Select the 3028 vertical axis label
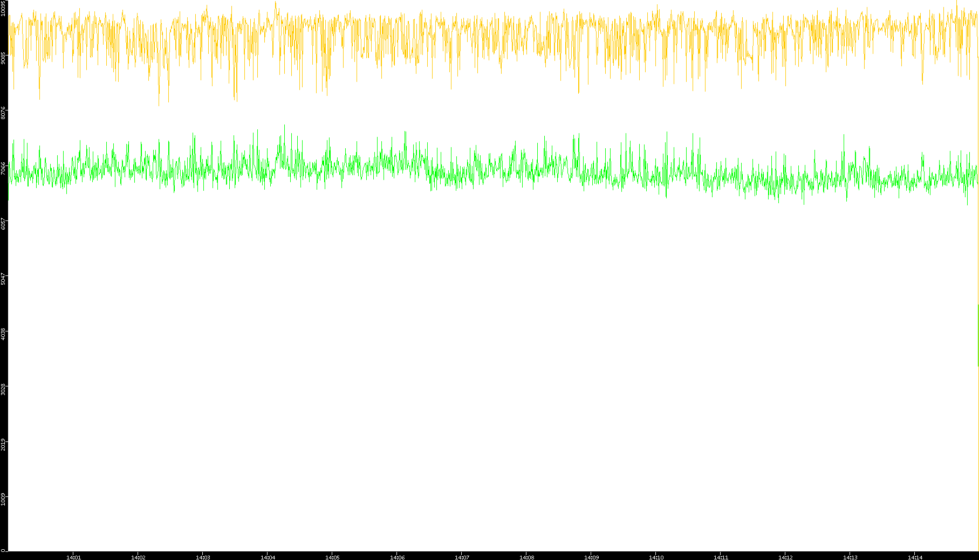This screenshot has height=560, width=979. [4, 389]
